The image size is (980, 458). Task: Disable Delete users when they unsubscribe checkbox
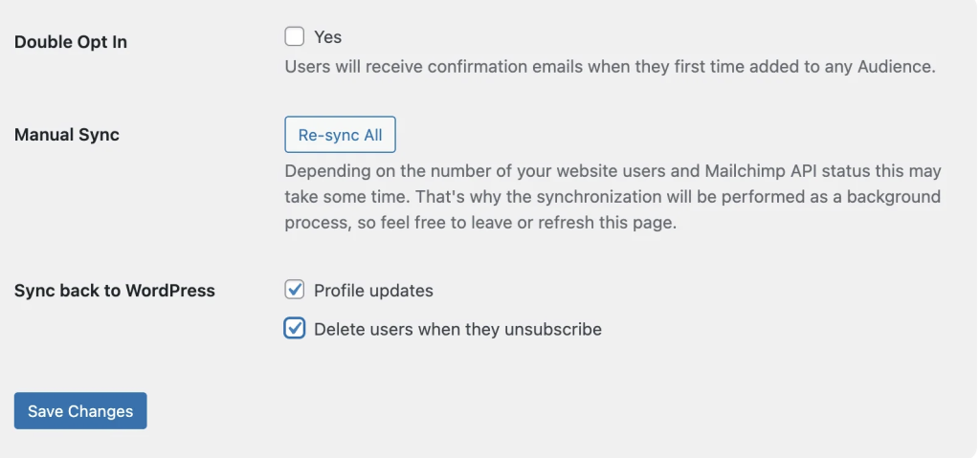(295, 329)
